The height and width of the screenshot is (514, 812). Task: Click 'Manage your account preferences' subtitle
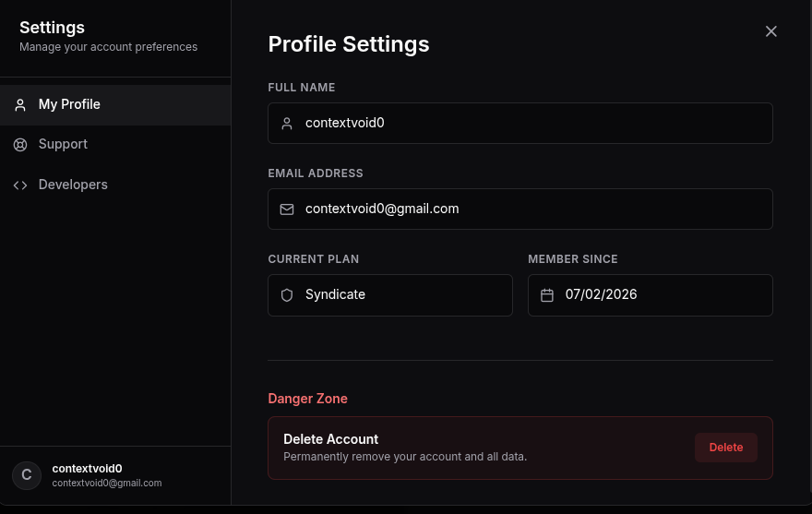click(x=108, y=47)
